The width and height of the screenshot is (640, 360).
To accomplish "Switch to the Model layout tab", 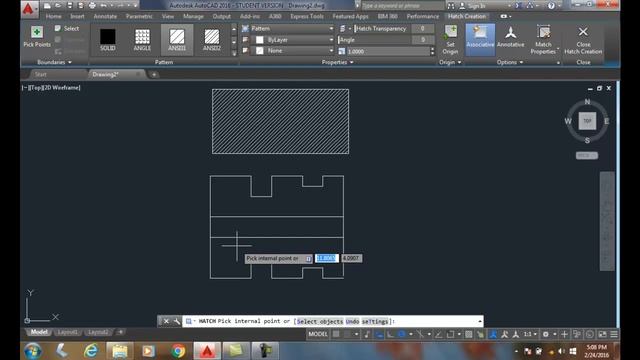I will 39,332.
